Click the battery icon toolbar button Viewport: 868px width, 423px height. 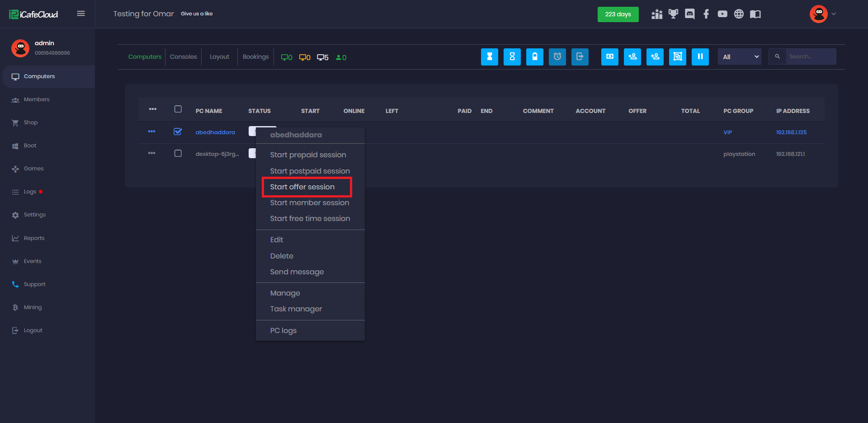point(534,57)
